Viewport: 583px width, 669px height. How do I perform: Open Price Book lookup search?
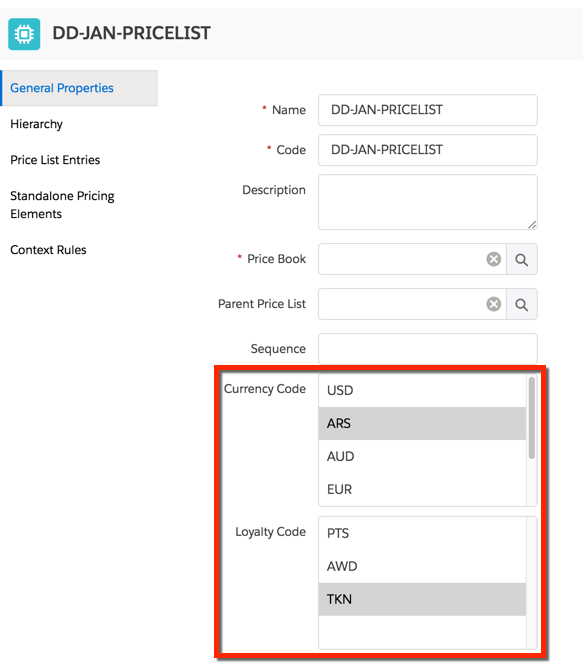pyautogui.click(x=522, y=259)
